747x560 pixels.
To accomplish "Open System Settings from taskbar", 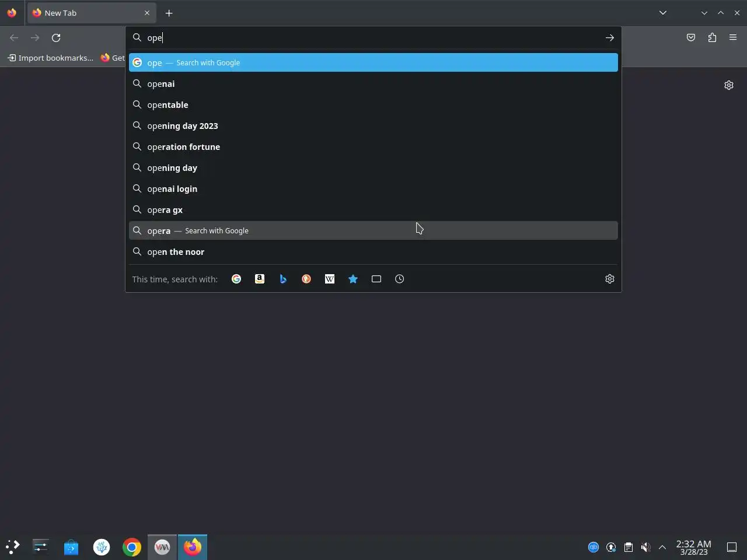I will (x=41, y=547).
